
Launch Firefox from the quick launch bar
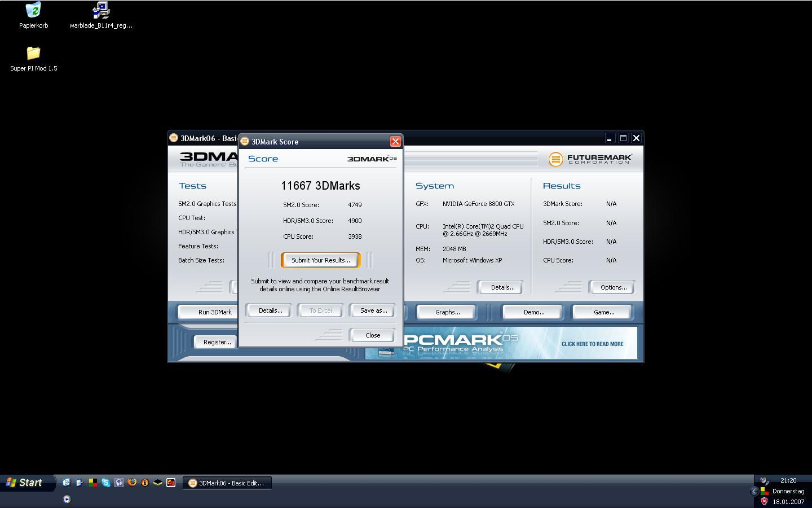coord(132,483)
